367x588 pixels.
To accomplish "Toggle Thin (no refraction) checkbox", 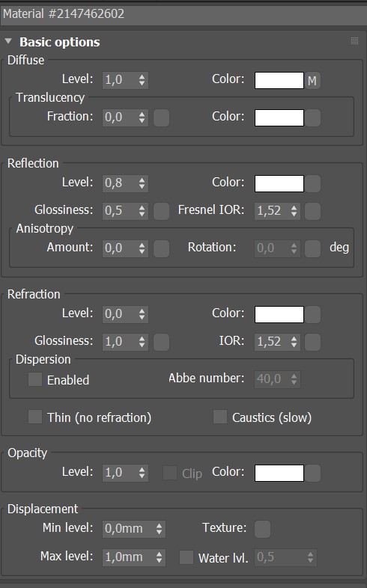I will point(35,417).
